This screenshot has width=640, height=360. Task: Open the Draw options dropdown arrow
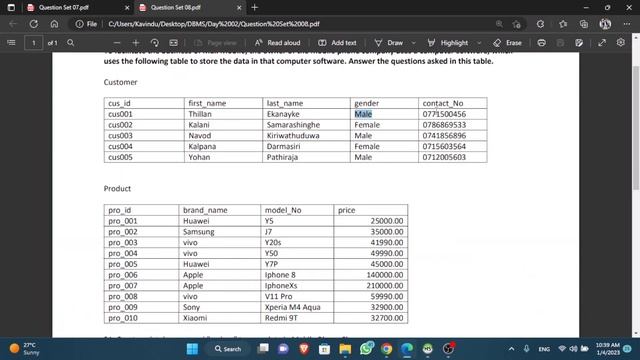coord(413,43)
